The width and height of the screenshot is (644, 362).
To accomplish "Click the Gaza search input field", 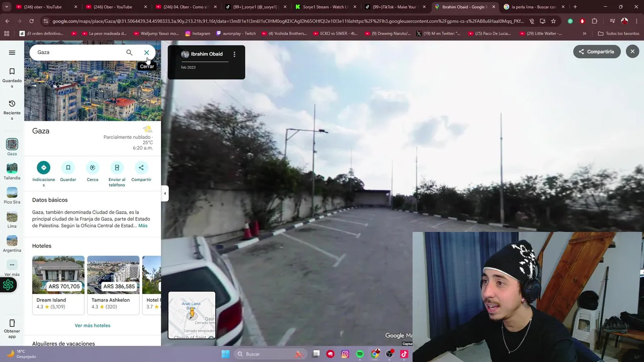I will [78, 52].
